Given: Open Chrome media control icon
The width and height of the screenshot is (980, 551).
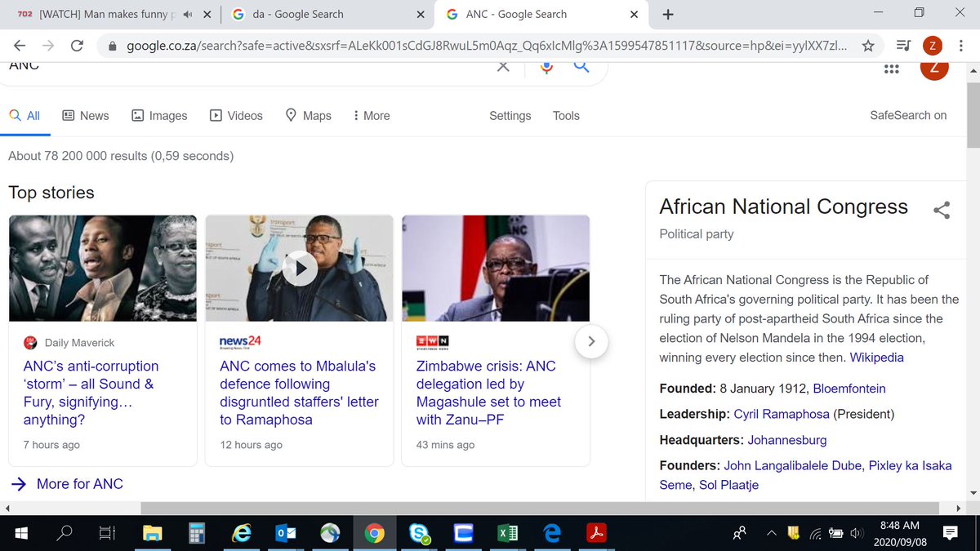Looking at the screenshot, I should pyautogui.click(x=903, y=46).
